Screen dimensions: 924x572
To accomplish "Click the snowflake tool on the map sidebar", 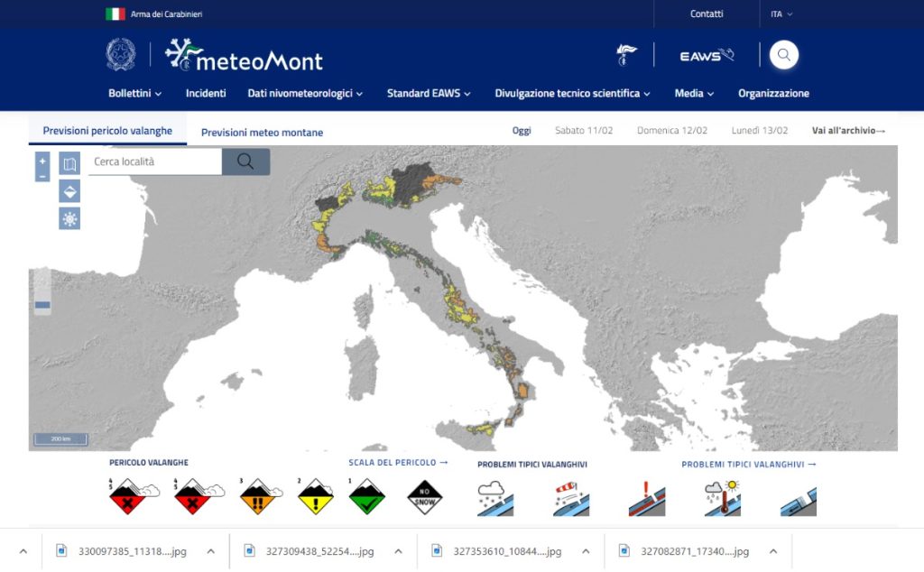I will tap(69, 218).
